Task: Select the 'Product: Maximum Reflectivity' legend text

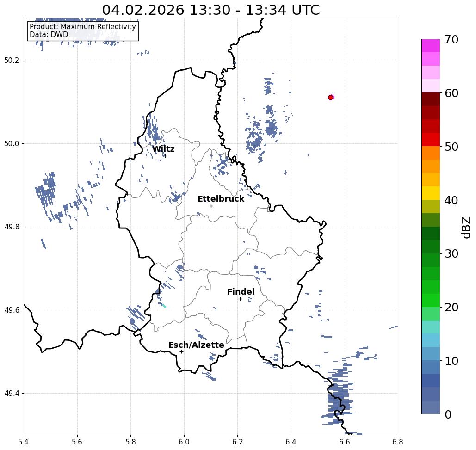Action: click(x=82, y=27)
